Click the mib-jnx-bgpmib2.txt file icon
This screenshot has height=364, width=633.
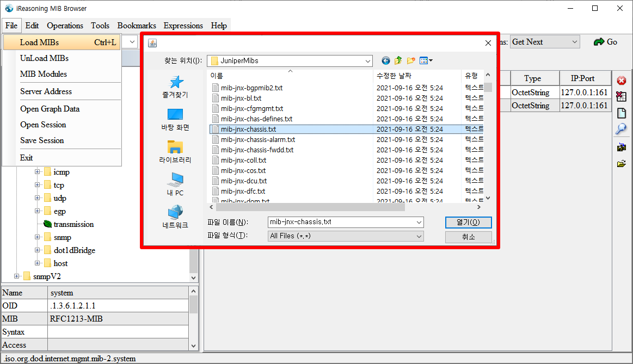(x=216, y=88)
